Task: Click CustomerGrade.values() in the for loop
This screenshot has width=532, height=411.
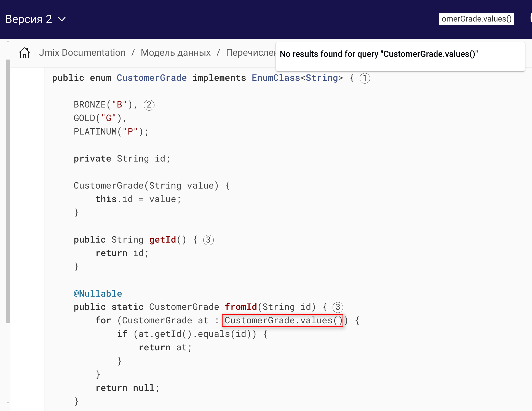Action: coord(282,321)
